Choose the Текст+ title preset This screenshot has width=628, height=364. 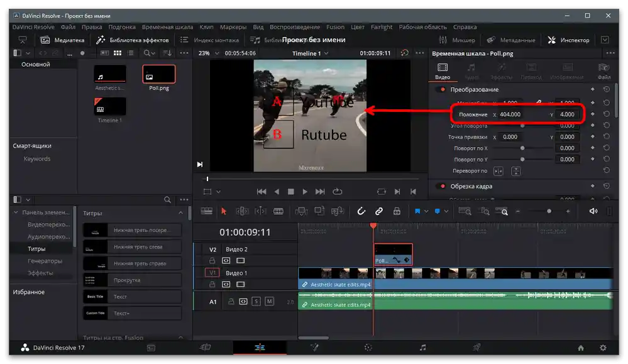click(x=133, y=313)
